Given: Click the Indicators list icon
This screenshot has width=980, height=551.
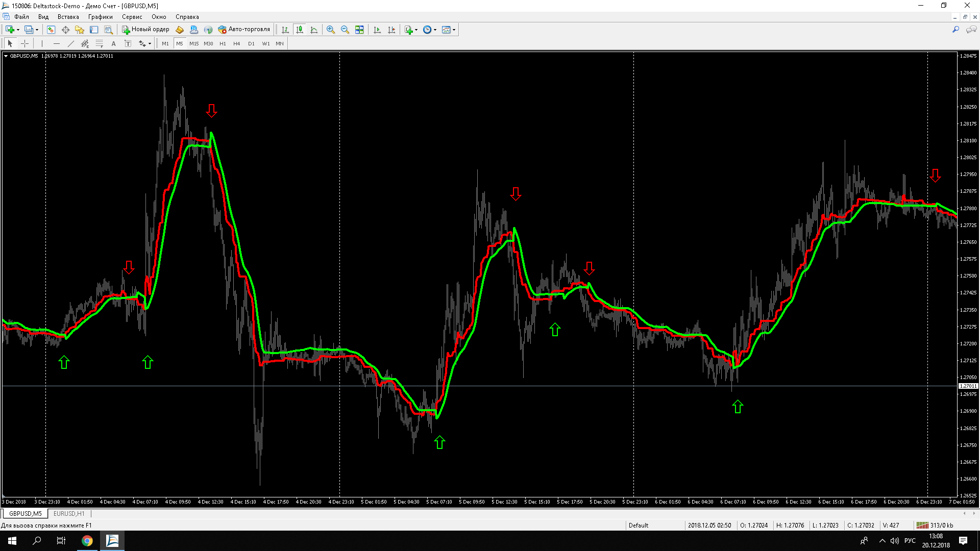Looking at the screenshot, I should (x=408, y=30).
